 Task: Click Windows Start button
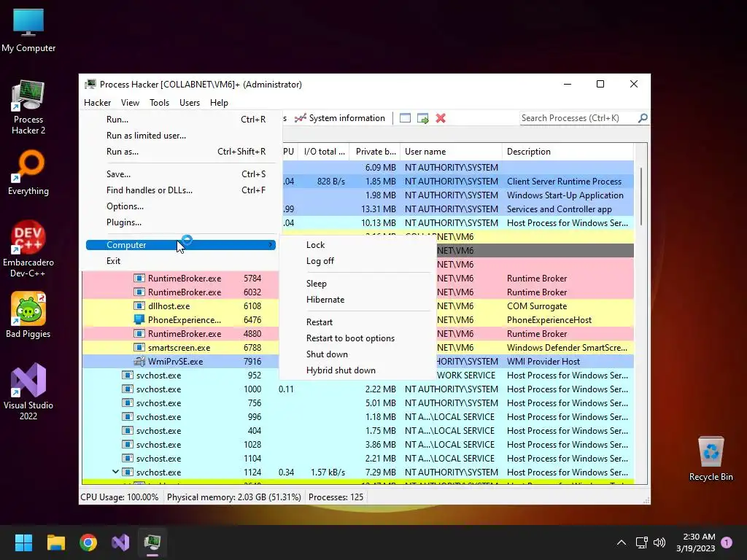pyautogui.click(x=23, y=542)
